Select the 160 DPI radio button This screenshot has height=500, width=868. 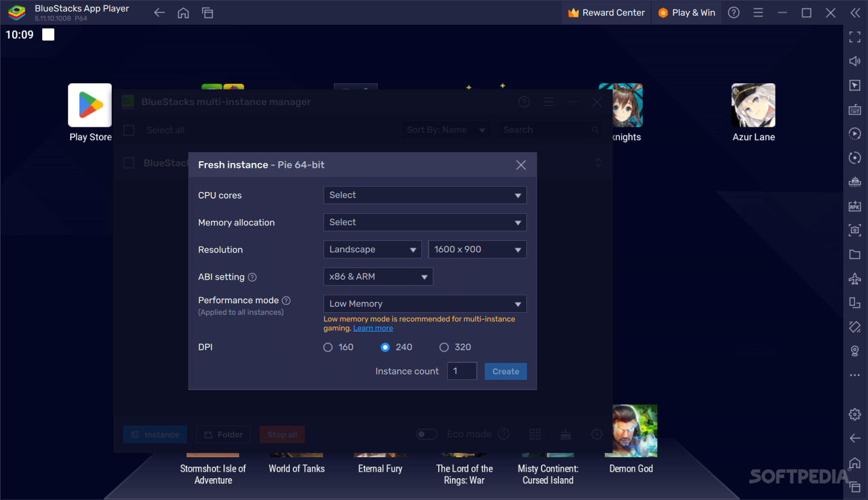tap(328, 347)
